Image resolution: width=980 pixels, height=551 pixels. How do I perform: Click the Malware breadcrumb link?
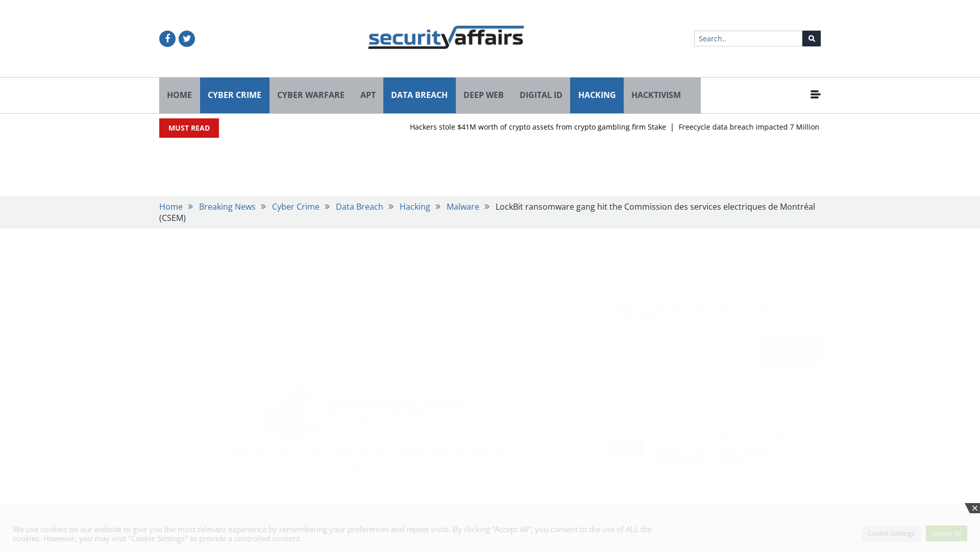click(x=463, y=207)
